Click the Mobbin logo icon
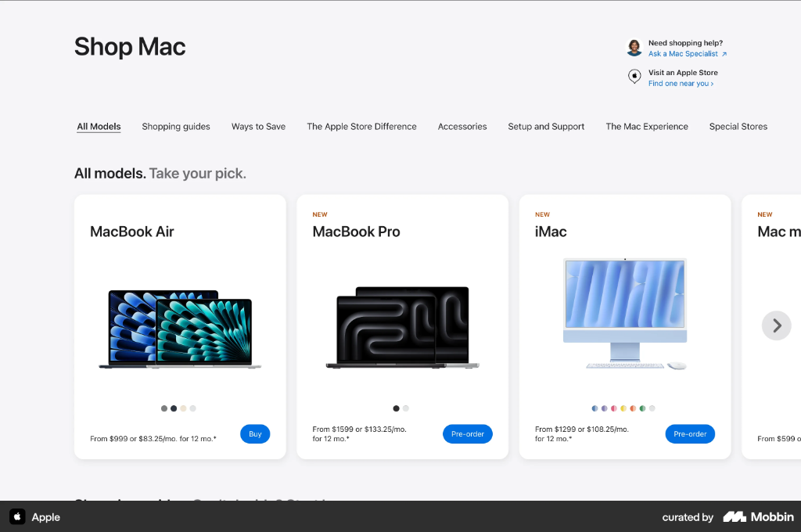Screen dimensions: 801x532 click(x=734, y=516)
